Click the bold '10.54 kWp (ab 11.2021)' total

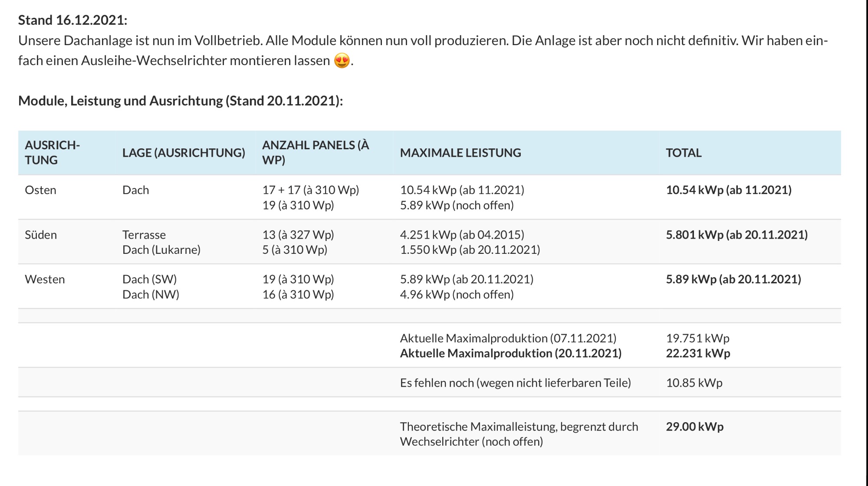pyautogui.click(x=729, y=190)
